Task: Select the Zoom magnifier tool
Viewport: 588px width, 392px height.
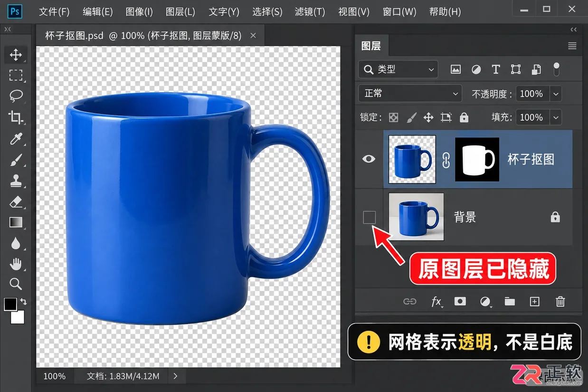Action: point(16,284)
